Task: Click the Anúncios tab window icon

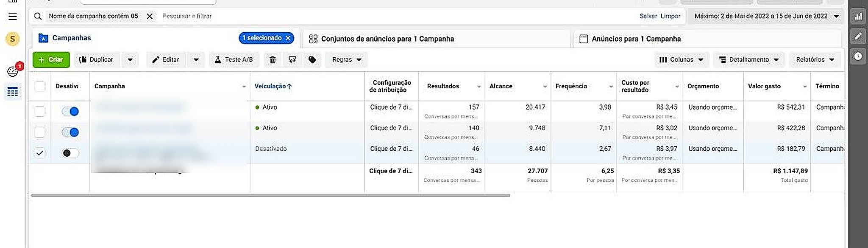Action: click(x=584, y=39)
